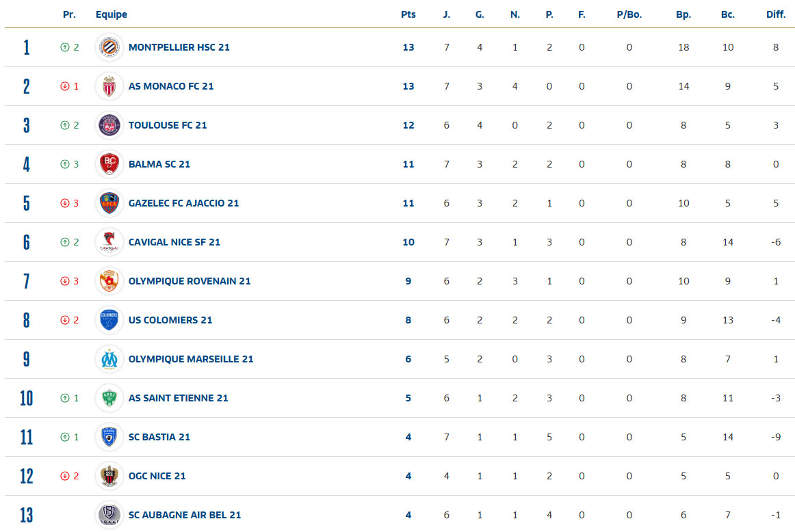Click the Montpellier HSC club logo
This screenshot has width=795, height=532.
(x=109, y=47)
